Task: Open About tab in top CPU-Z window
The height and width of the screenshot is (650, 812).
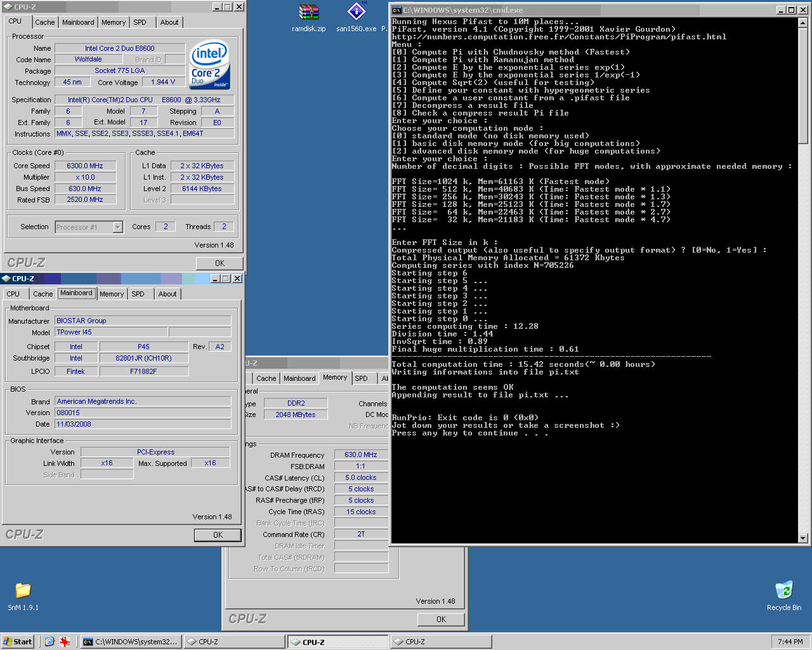Action: 169,22
